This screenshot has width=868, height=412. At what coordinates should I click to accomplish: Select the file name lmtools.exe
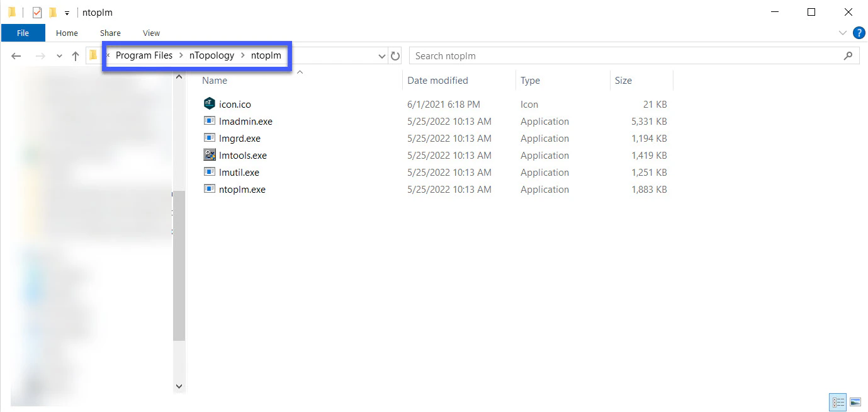(243, 156)
